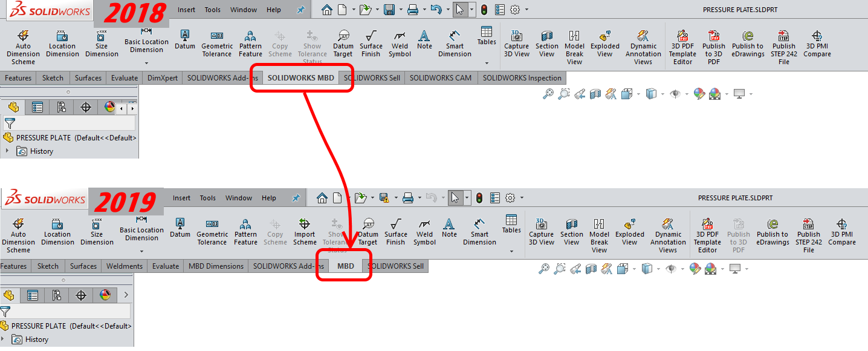Select PRESSURE PLATE root item in 2019 tree
The image size is (868, 351).
[x=65, y=326]
